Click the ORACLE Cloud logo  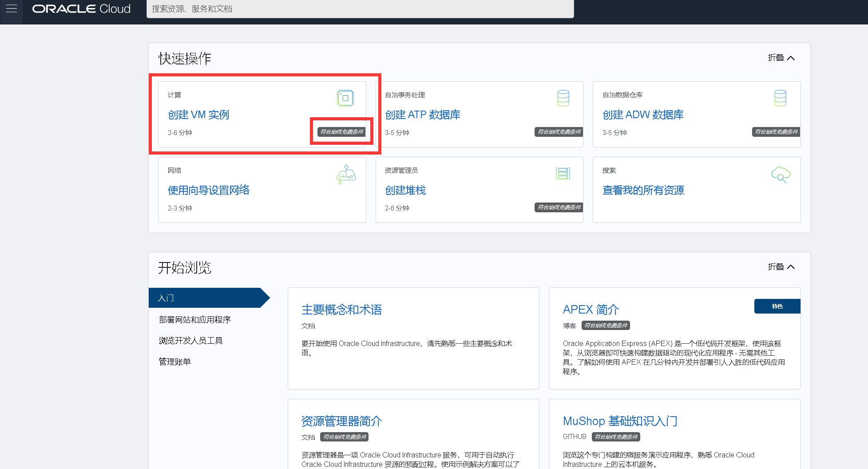point(81,8)
